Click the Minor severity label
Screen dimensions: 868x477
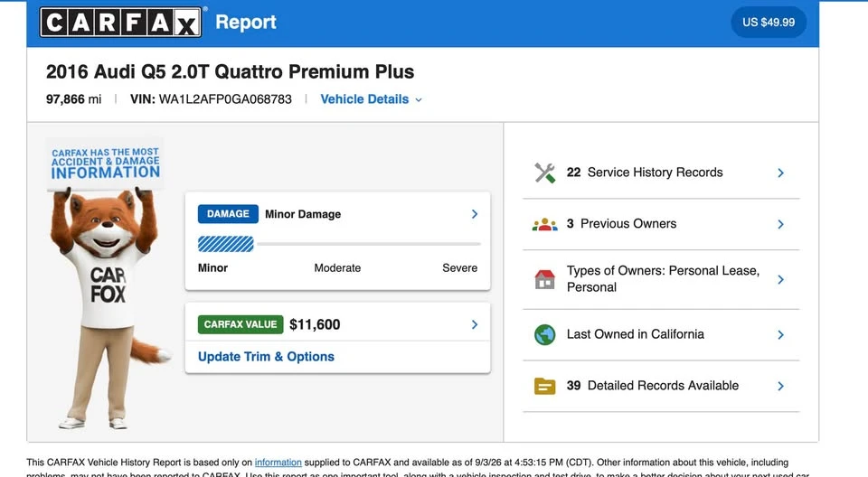212,267
